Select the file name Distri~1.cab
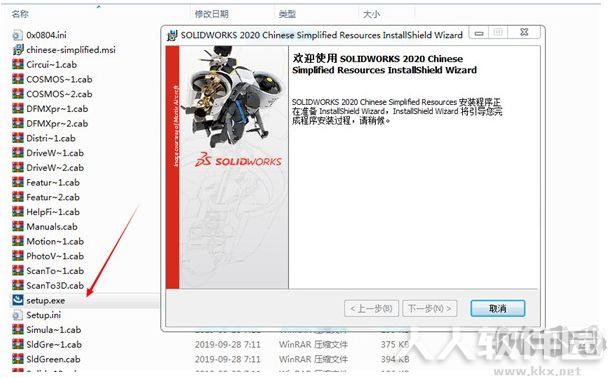The image size is (608, 378). coord(51,138)
